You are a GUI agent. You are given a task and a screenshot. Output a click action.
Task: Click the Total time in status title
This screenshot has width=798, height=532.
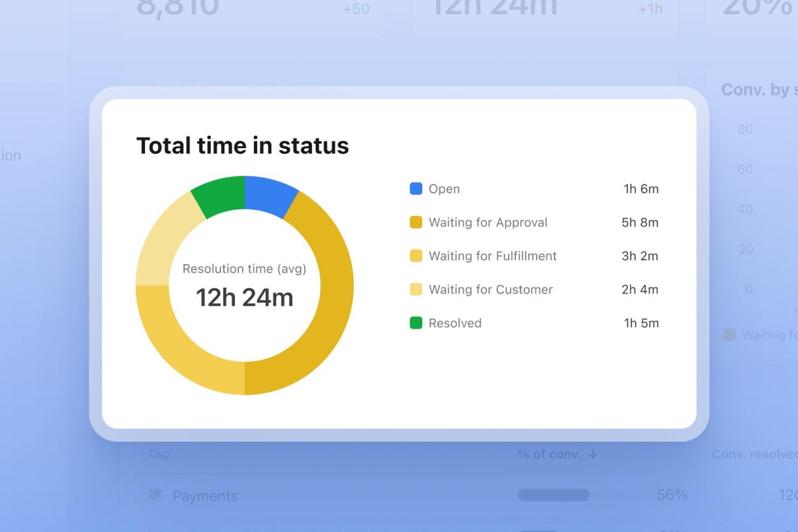[243, 145]
